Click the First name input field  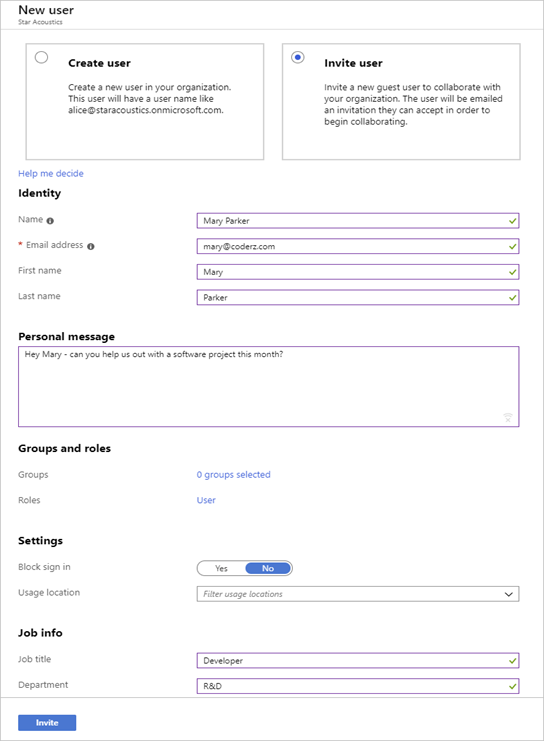[358, 272]
